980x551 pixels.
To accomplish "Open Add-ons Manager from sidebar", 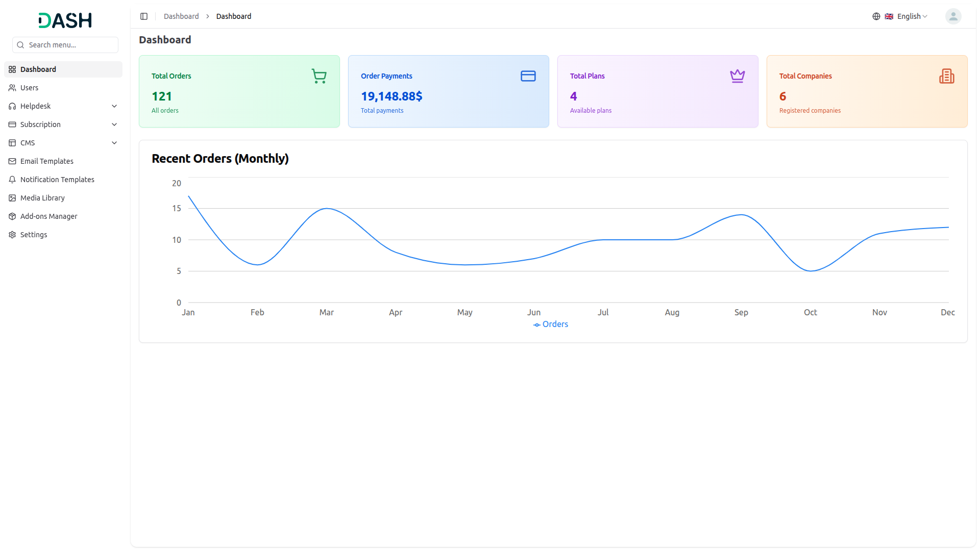I will pos(49,216).
